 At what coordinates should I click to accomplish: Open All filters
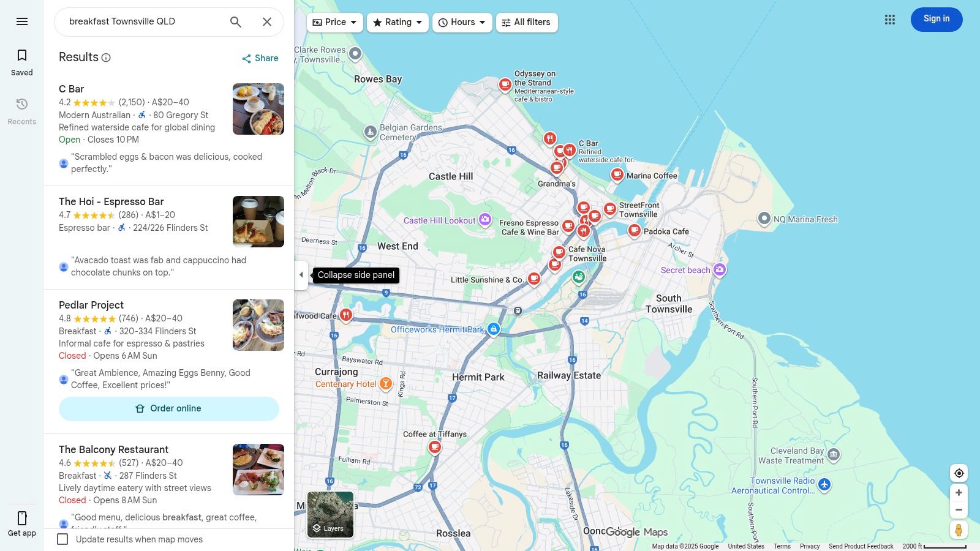526,22
